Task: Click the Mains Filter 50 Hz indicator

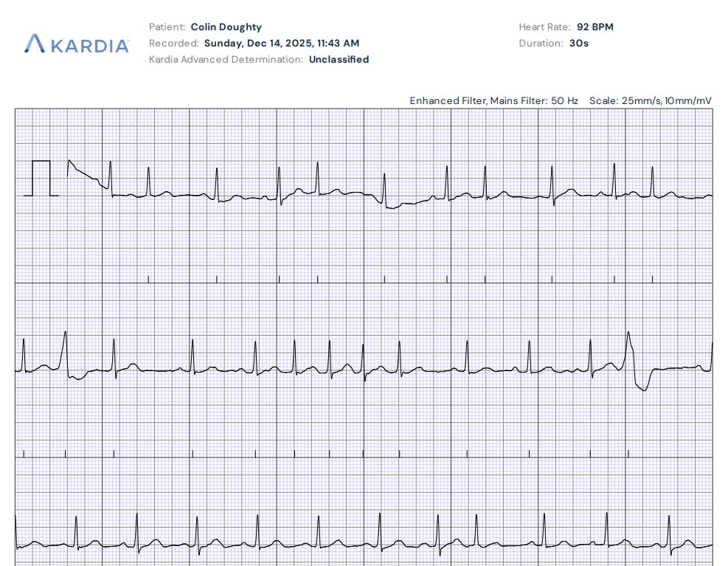Action: point(518,100)
